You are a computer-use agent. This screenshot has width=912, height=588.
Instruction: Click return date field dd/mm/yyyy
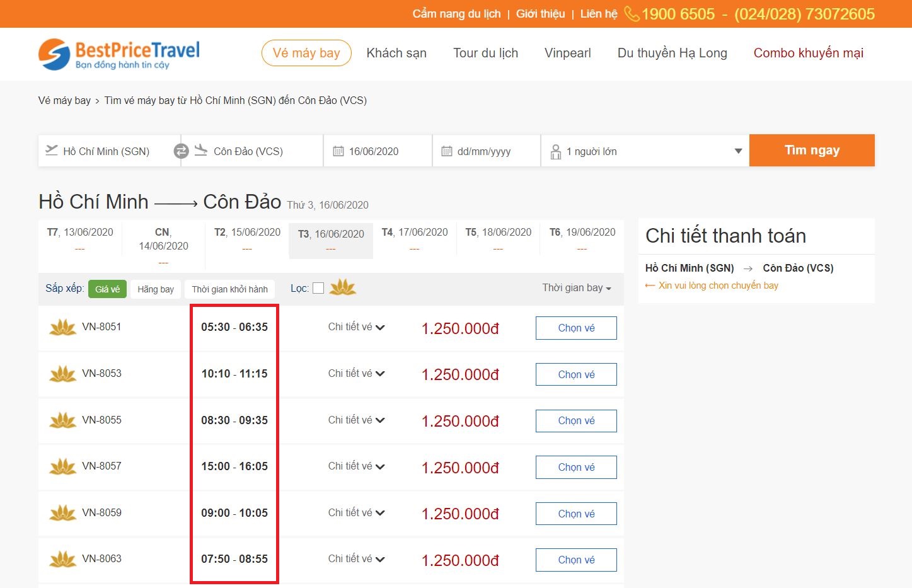pos(487,151)
